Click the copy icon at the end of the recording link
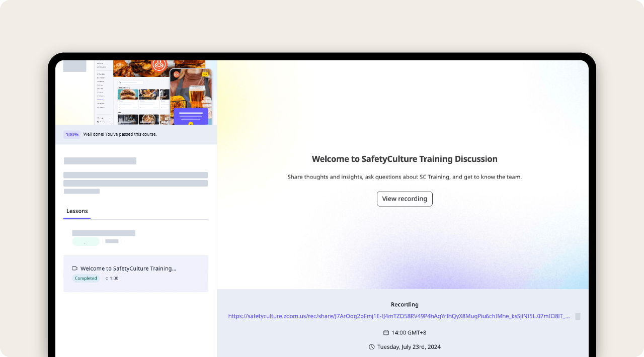 tap(578, 316)
